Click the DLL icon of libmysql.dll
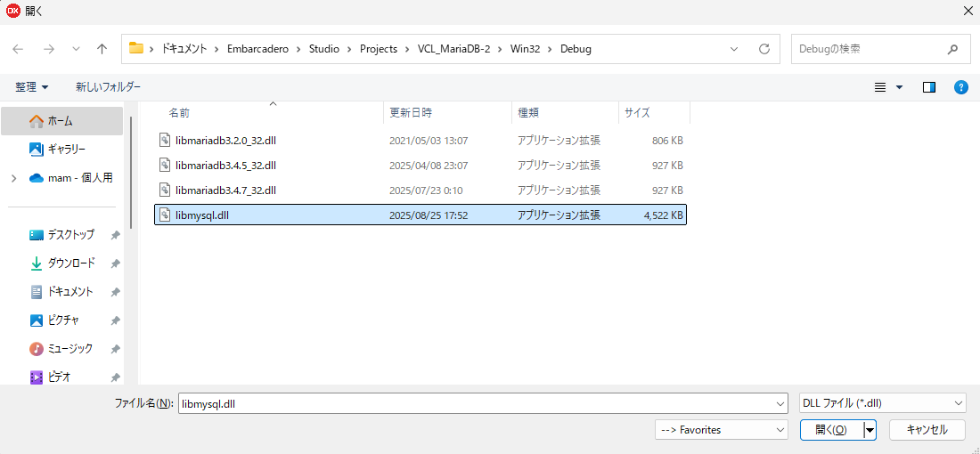The height and width of the screenshot is (454, 980). click(165, 215)
